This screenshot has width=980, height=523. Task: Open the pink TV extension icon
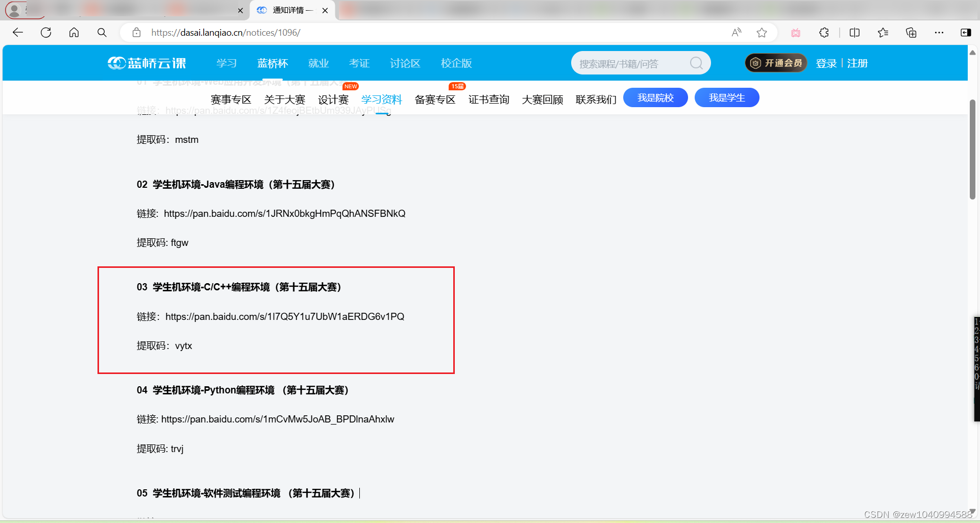pos(796,33)
